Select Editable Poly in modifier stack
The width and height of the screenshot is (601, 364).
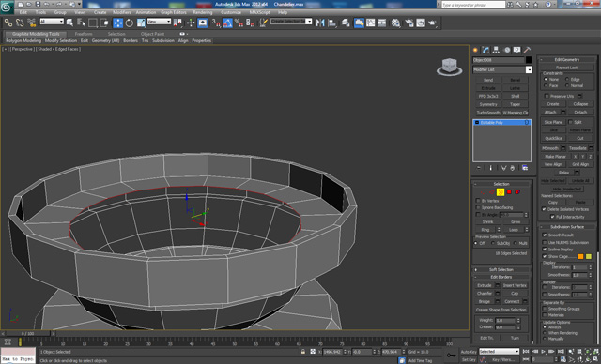pyautogui.click(x=501, y=123)
